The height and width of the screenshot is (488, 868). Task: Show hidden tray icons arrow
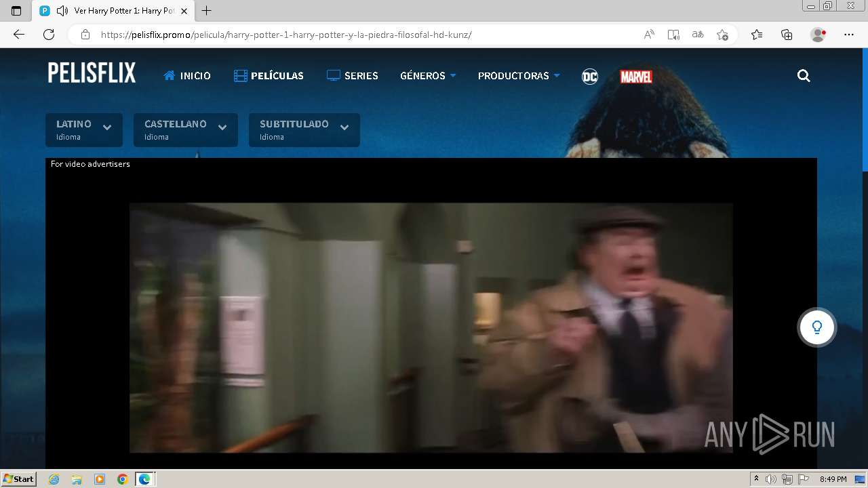click(x=756, y=479)
